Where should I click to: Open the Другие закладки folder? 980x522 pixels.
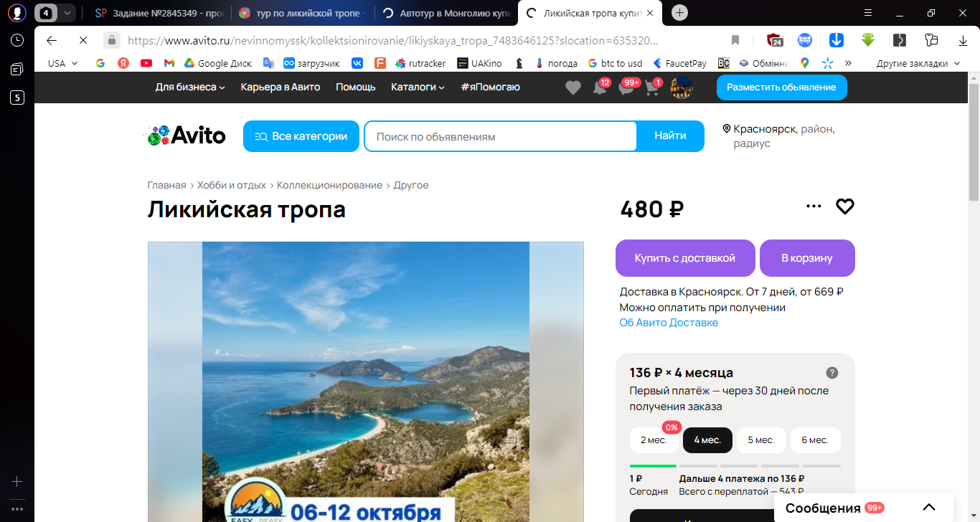point(918,63)
